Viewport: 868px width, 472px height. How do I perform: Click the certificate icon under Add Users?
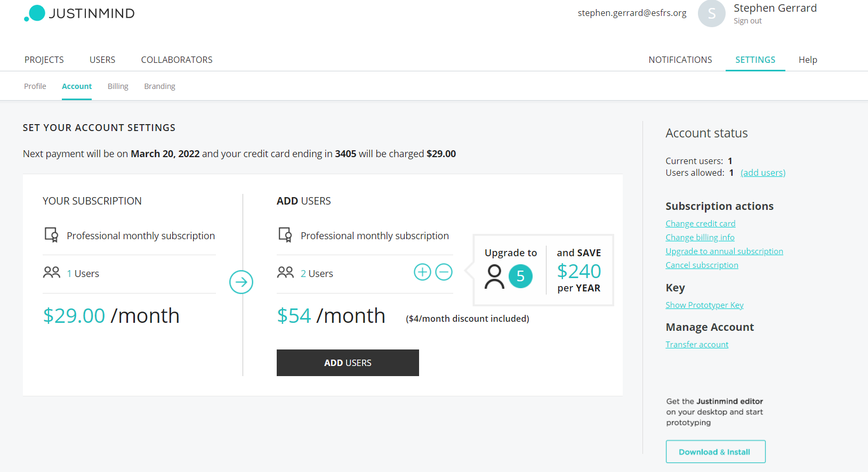pos(285,235)
